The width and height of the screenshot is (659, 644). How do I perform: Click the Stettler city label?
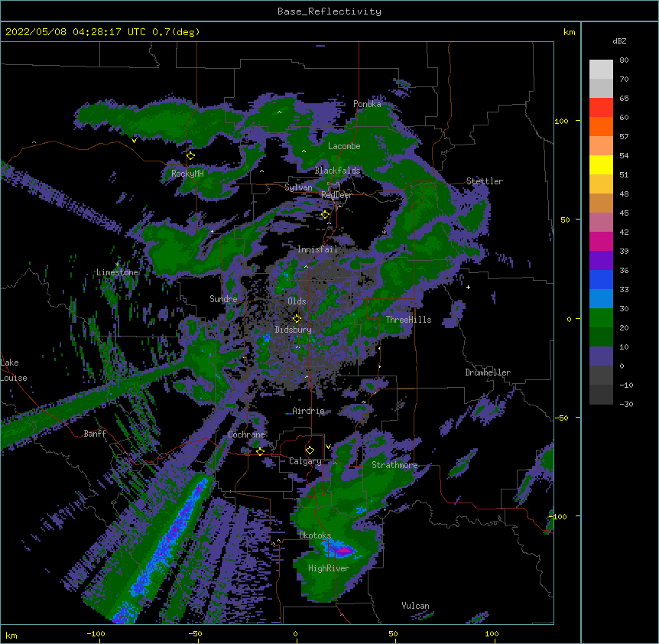pos(485,181)
